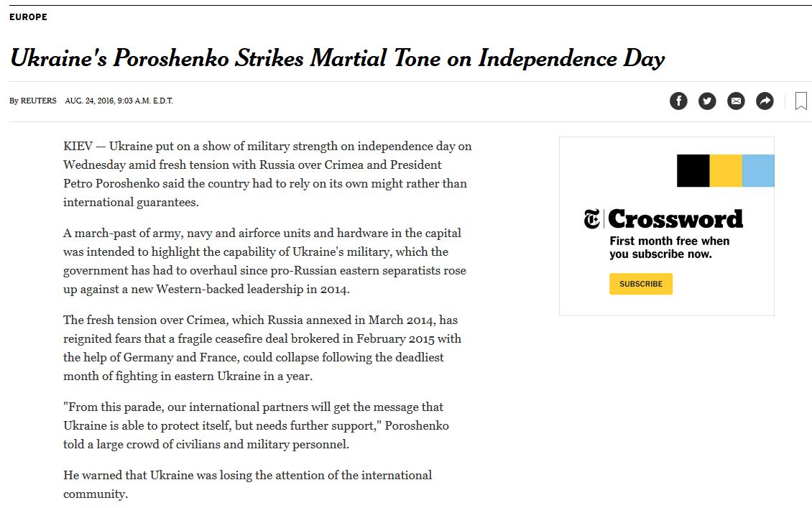Image resolution: width=812 pixels, height=508 pixels.
Task: Click the opening paragraph starting with KIEV
Action: (x=267, y=174)
